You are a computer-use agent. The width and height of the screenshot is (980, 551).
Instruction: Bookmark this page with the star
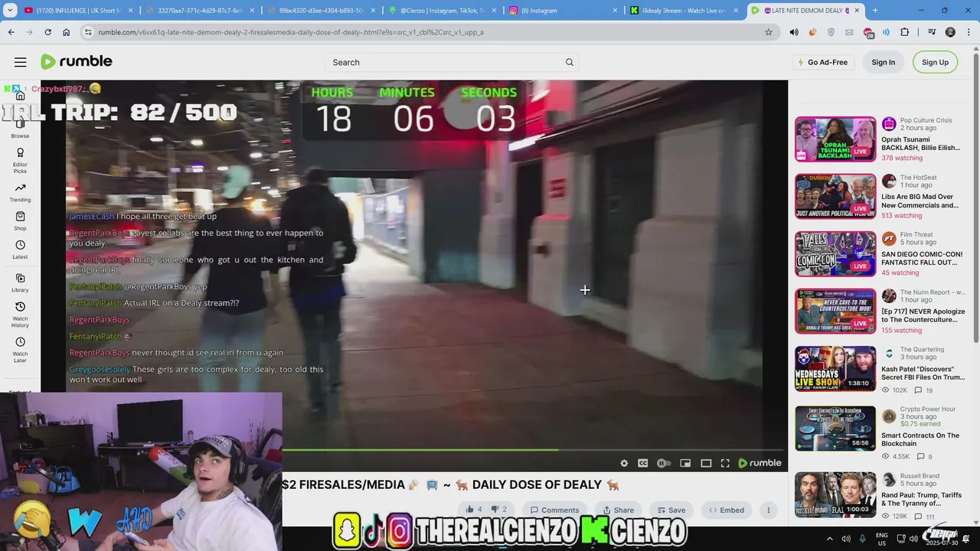pyautogui.click(x=769, y=32)
